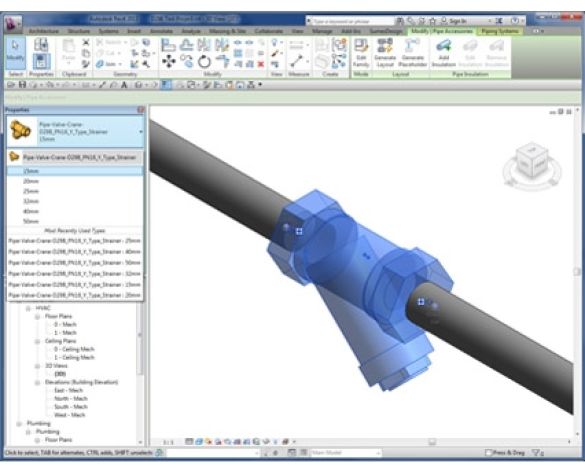585x471 pixels.
Task: Activate the Copy tool in Modify panel
Action: pos(186,61)
